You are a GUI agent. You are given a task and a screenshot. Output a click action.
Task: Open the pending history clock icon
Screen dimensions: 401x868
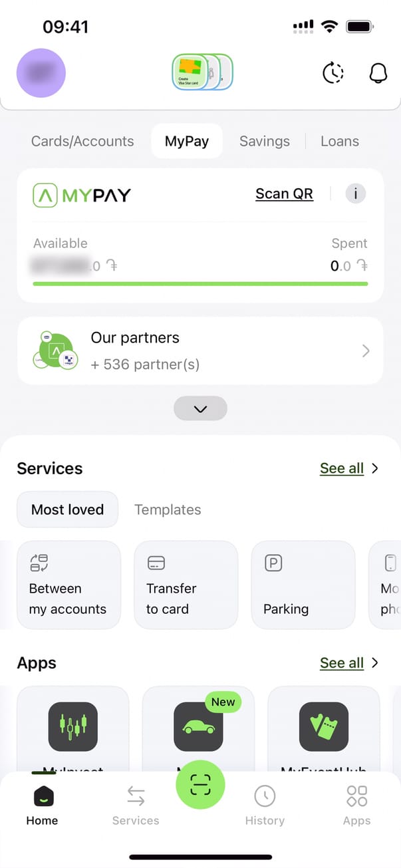[333, 73]
